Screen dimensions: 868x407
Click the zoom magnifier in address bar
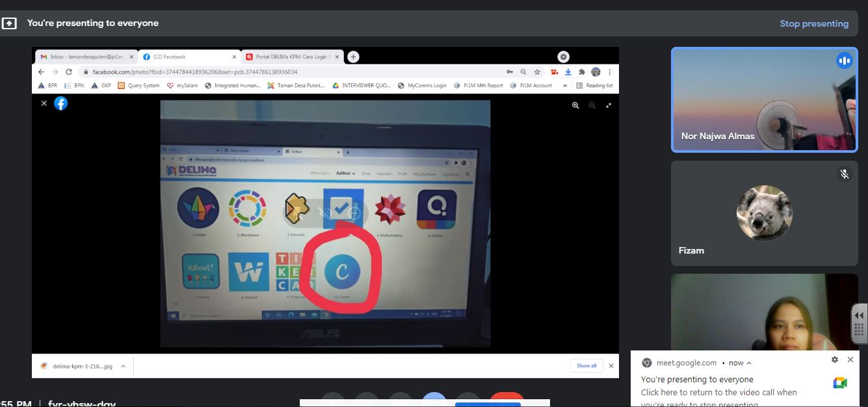click(523, 72)
